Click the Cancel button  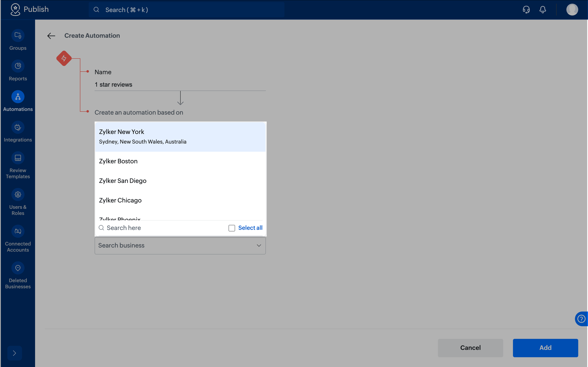tap(470, 348)
